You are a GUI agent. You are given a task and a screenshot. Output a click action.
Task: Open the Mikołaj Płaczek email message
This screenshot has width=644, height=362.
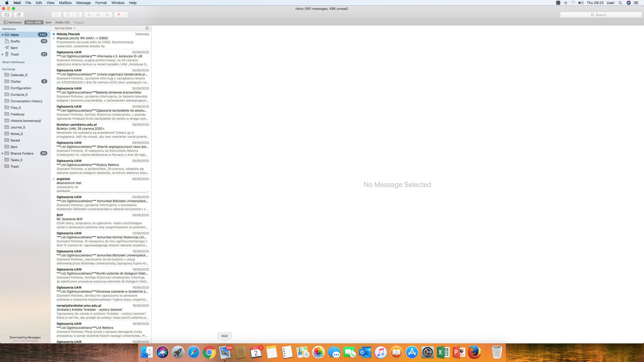point(101,40)
